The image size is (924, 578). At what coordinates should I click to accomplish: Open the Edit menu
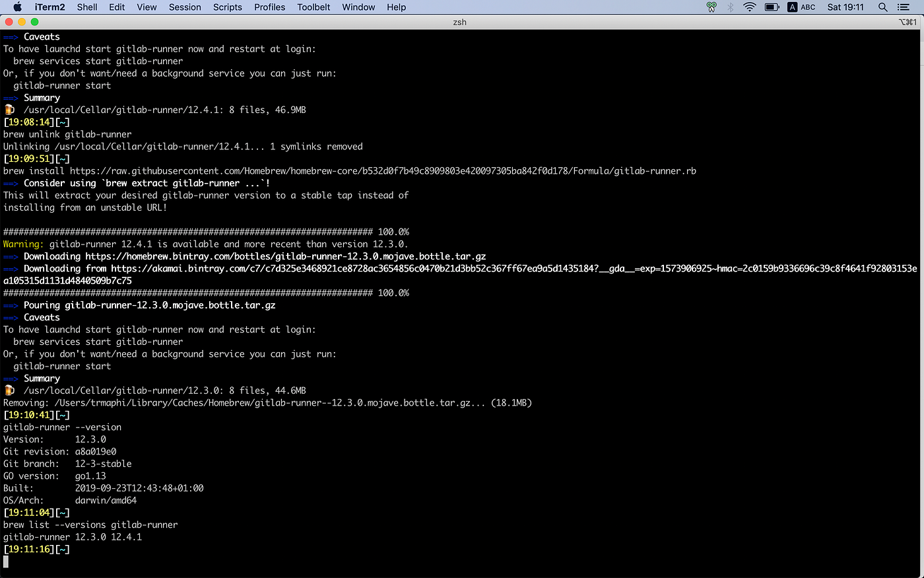[x=117, y=7]
